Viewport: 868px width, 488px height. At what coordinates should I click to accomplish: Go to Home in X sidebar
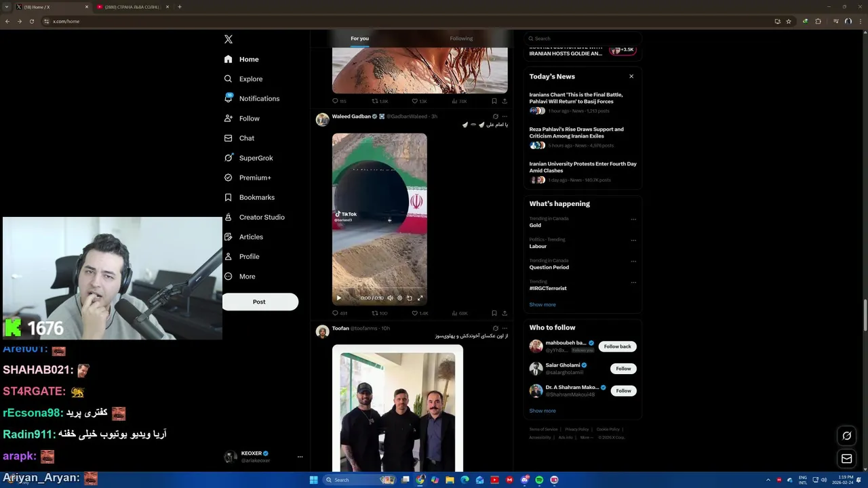point(241,59)
